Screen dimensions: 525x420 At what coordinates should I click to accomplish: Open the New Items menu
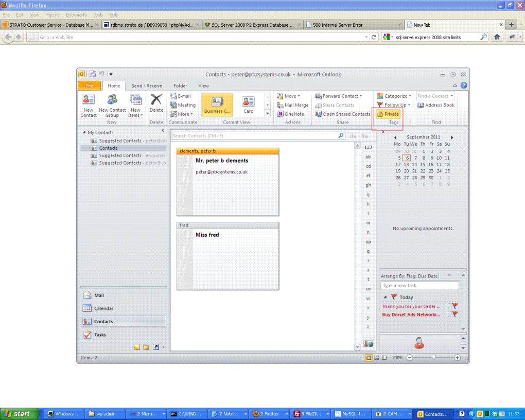(135, 105)
